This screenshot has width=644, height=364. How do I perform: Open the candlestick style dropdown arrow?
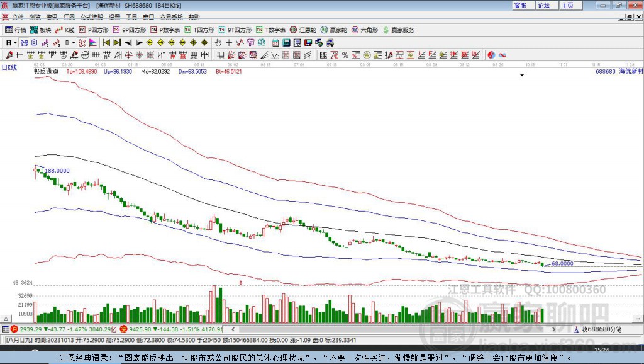pos(74,43)
